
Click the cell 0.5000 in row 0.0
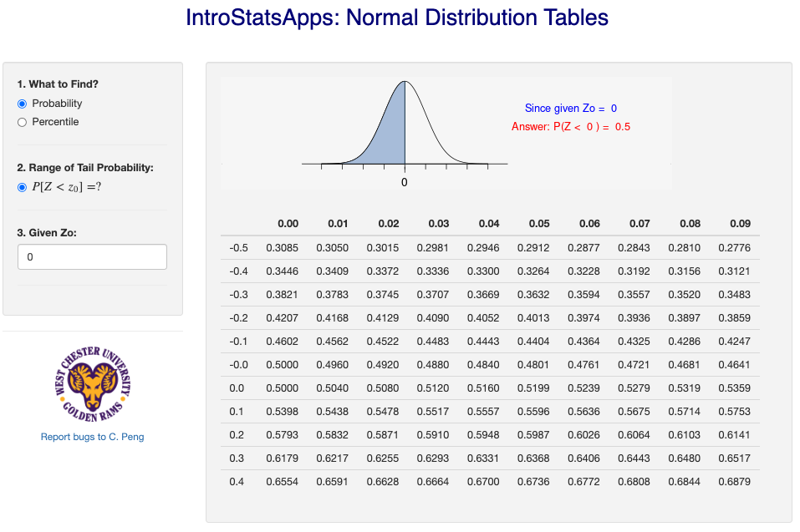[283, 388]
